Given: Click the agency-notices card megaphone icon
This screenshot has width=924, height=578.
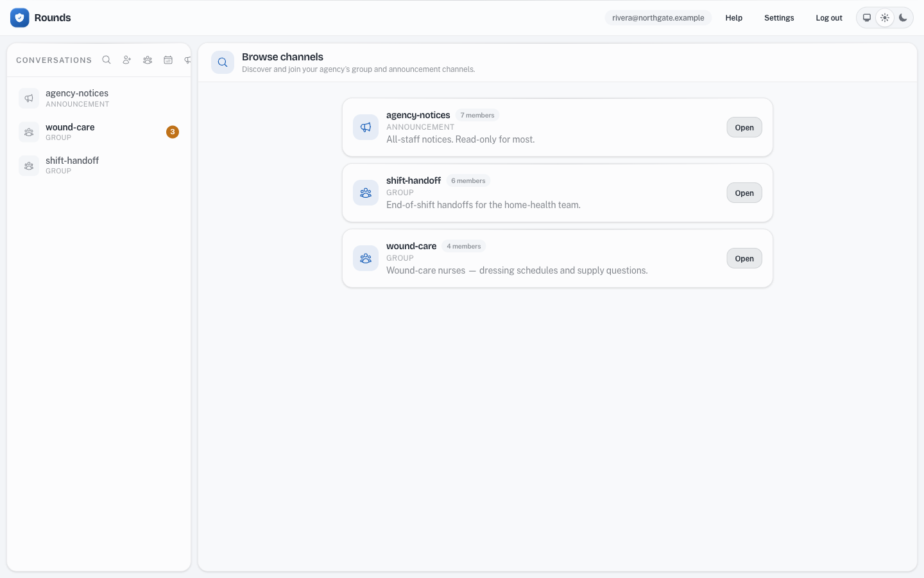Looking at the screenshot, I should [366, 127].
